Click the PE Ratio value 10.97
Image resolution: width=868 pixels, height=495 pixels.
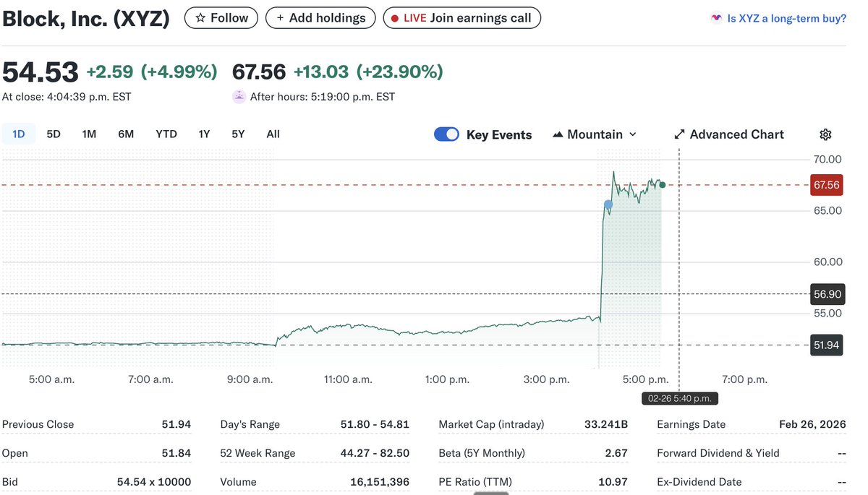(x=612, y=482)
